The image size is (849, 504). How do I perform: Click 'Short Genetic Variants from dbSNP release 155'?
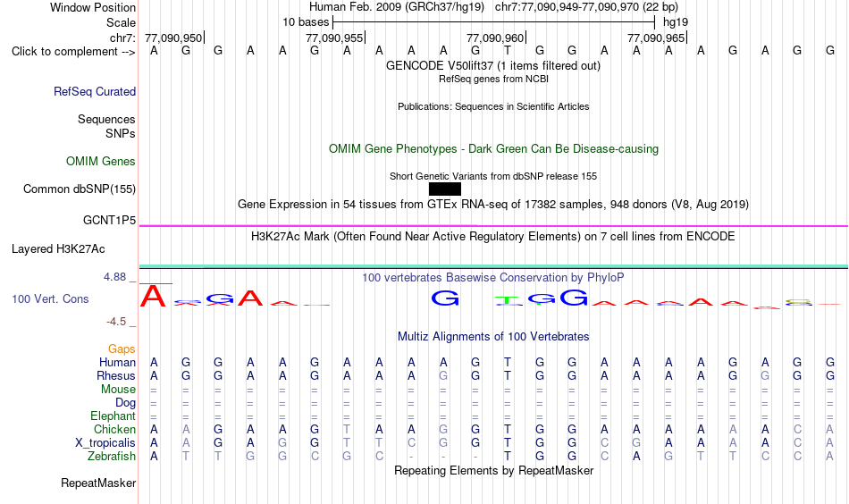pyautogui.click(x=493, y=176)
